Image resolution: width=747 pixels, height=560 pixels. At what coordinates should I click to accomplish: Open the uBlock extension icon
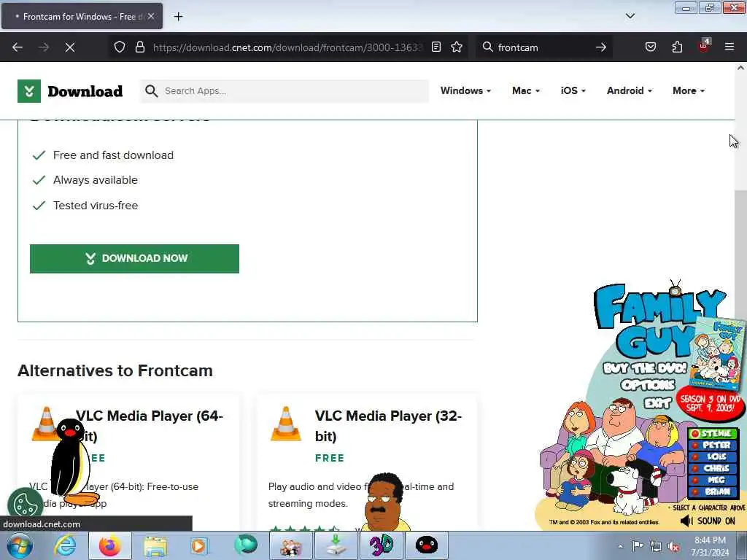[704, 46]
